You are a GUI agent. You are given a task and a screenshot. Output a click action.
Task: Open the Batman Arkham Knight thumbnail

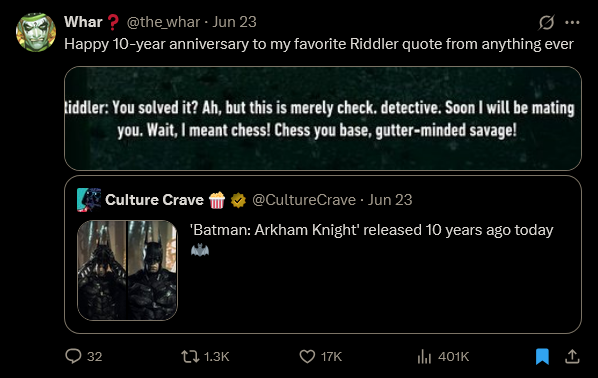click(x=127, y=270)
